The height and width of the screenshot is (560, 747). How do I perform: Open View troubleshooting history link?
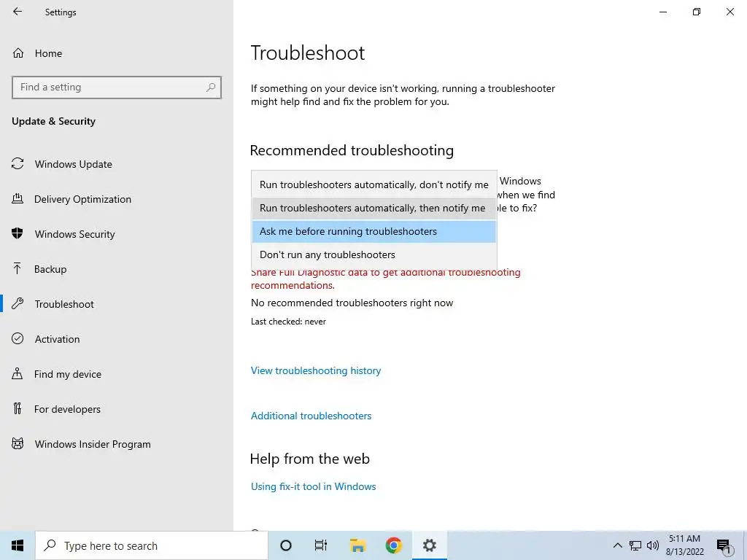click(316, 370)
